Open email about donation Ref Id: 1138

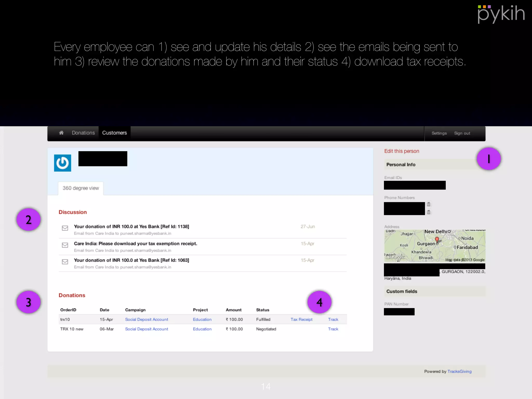131,227
